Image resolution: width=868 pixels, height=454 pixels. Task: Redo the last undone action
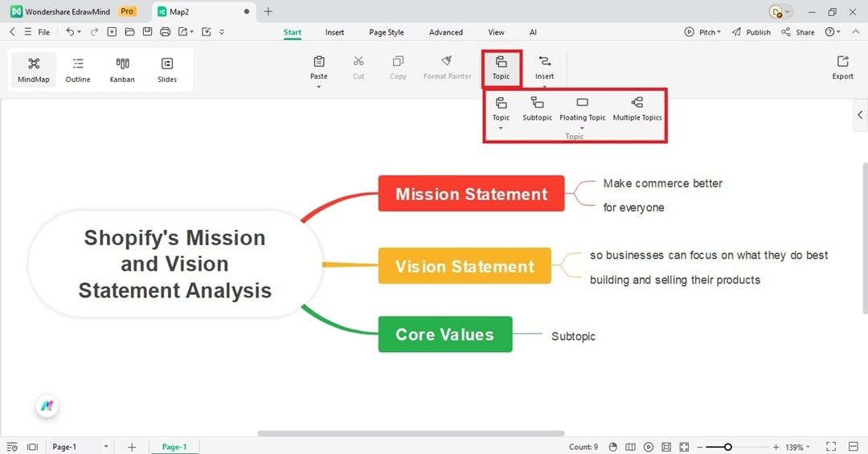94,32
